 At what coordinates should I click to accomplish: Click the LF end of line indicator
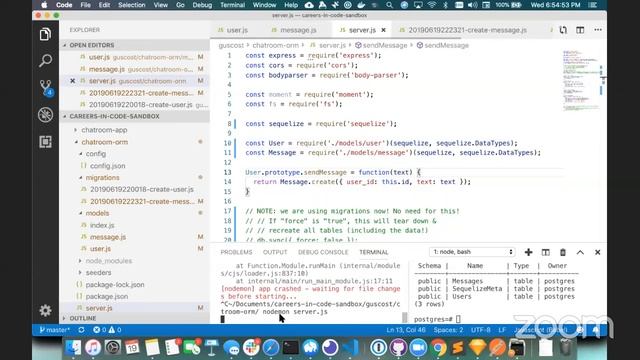[502, 330]
